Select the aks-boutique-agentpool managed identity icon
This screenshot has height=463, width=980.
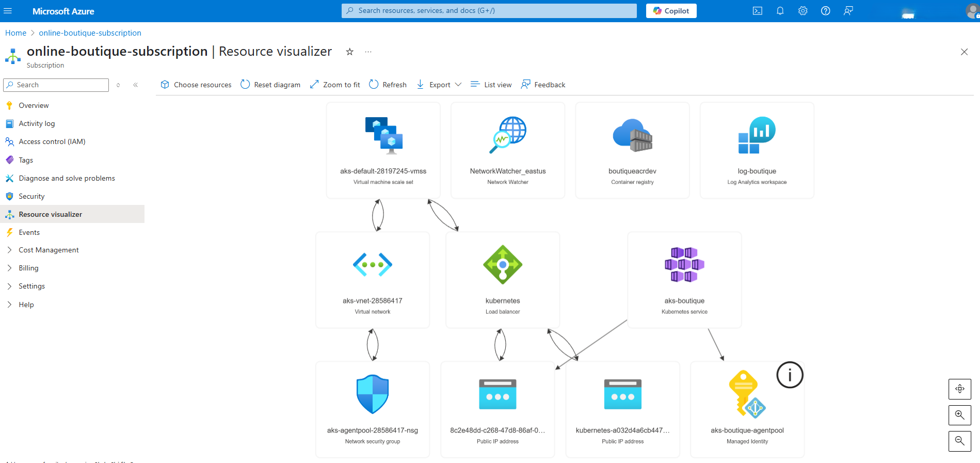747,394
